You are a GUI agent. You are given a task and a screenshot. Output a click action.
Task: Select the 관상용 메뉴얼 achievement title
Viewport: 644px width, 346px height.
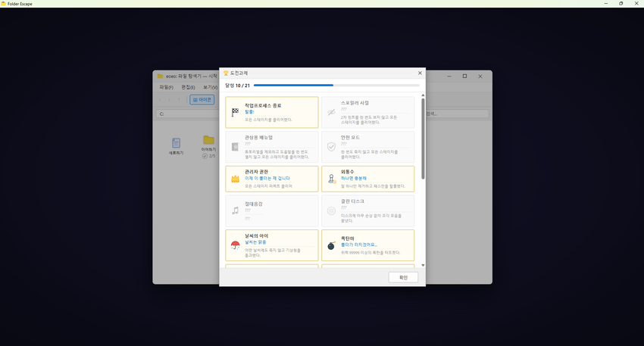[258, 138]
